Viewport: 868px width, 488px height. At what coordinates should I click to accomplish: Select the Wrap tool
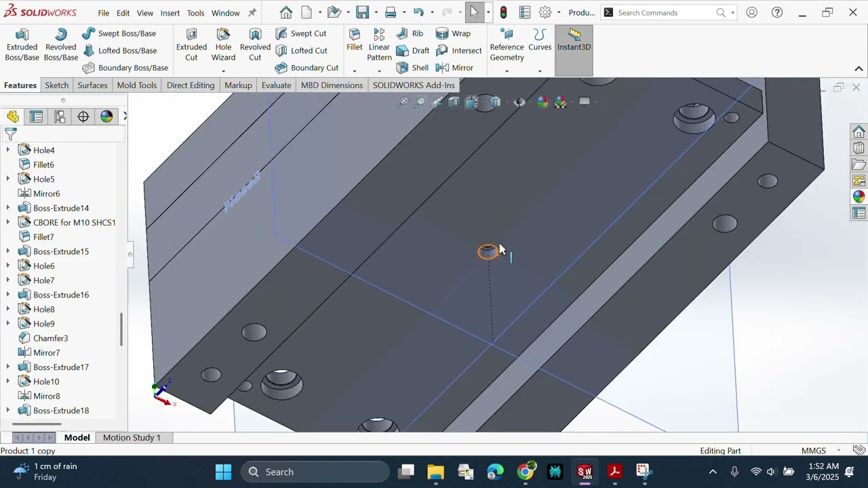(453, 33)
